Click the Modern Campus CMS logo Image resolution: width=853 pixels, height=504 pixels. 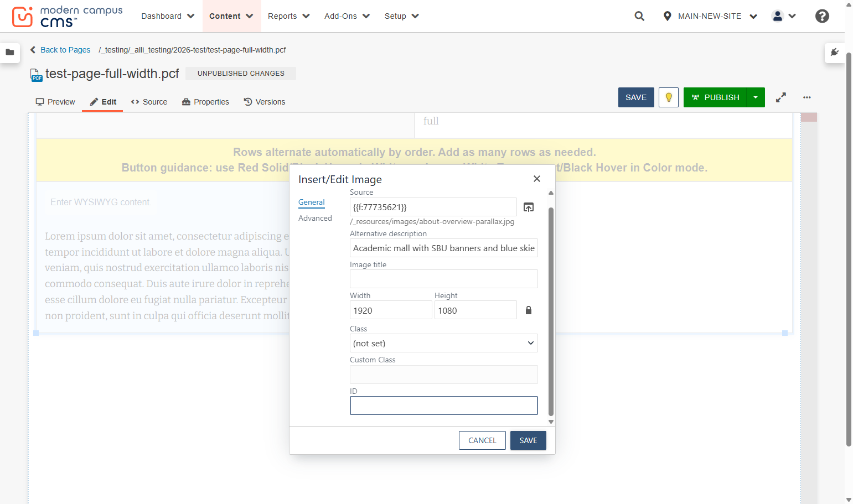coord(67,17)
